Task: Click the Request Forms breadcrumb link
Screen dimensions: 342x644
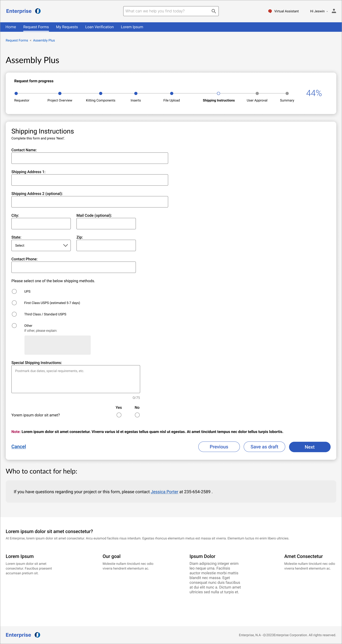Action: click(x=17, y=41)
